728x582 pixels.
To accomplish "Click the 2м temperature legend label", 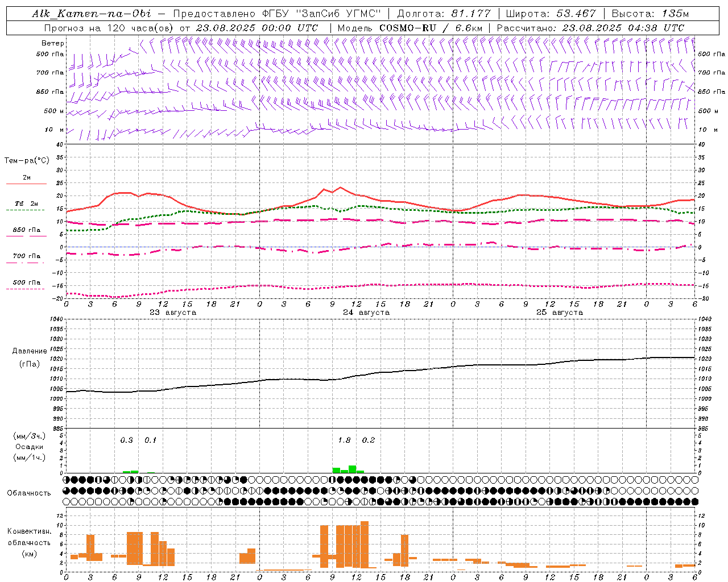I will pos(27,178).
